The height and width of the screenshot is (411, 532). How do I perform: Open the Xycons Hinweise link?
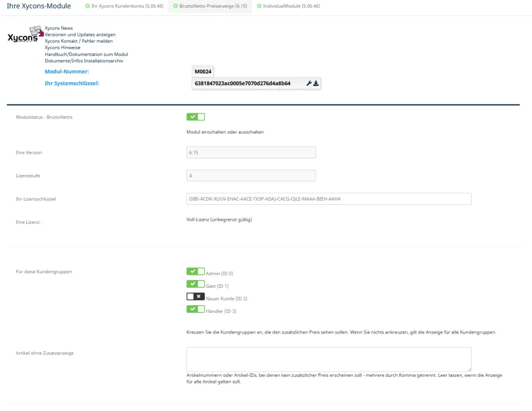[x=62, y=48]
